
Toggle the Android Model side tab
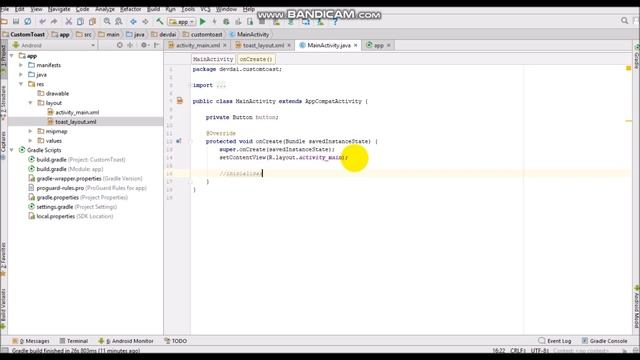tap(636, 307)
